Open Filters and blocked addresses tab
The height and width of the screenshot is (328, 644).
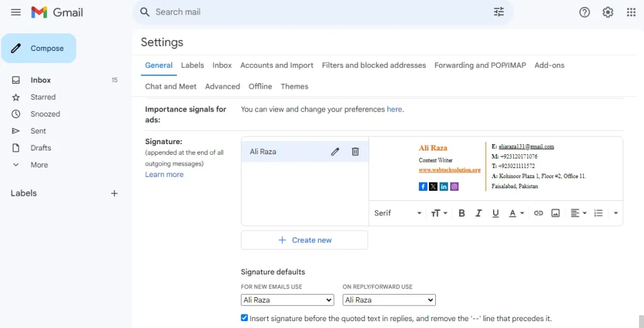click(374, 65)
